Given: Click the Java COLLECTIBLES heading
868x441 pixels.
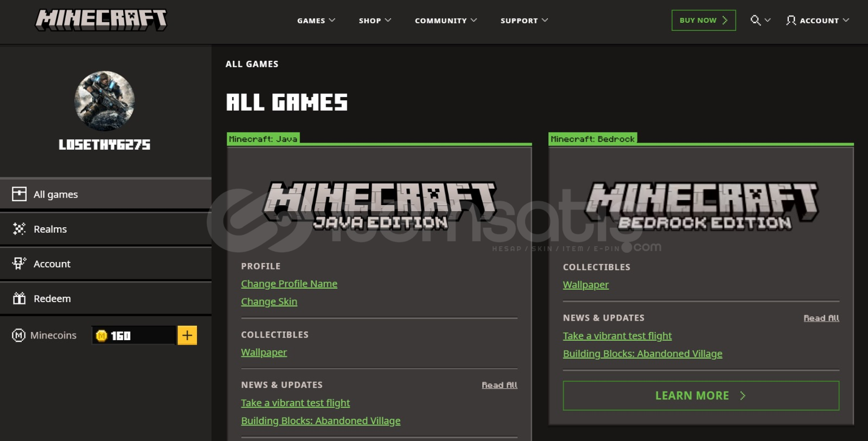Looking at the screenshot, I should point(275,335).
